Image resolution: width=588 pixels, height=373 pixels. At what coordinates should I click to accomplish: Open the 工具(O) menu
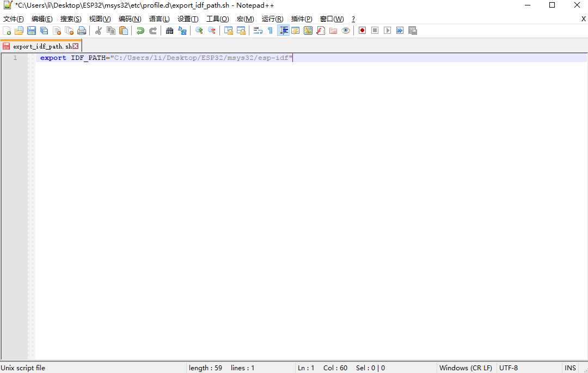pyautogui.click(x=217, y=19)
